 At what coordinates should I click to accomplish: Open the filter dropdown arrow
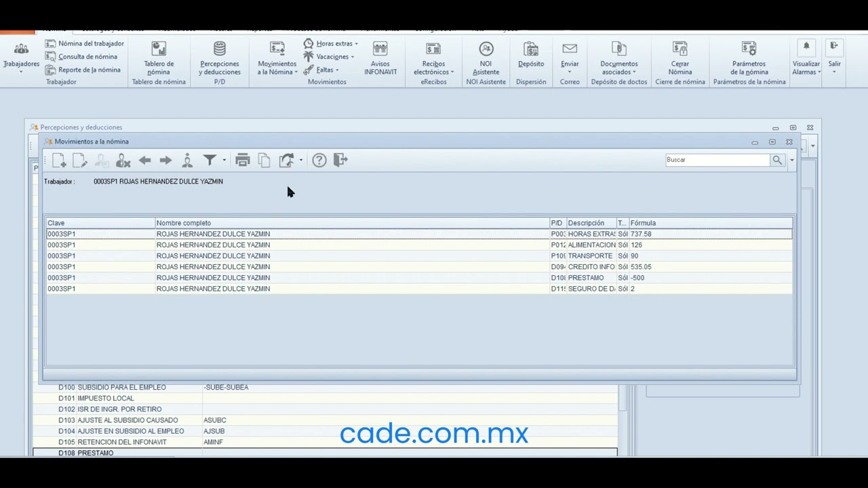coord(224,161)
